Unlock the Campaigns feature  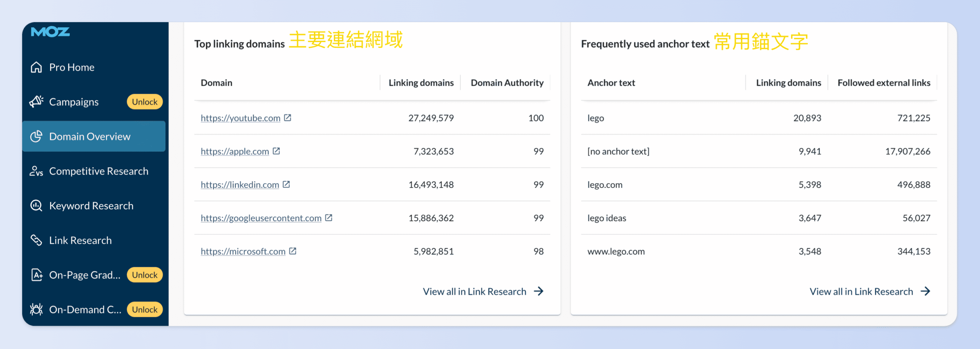144,101
